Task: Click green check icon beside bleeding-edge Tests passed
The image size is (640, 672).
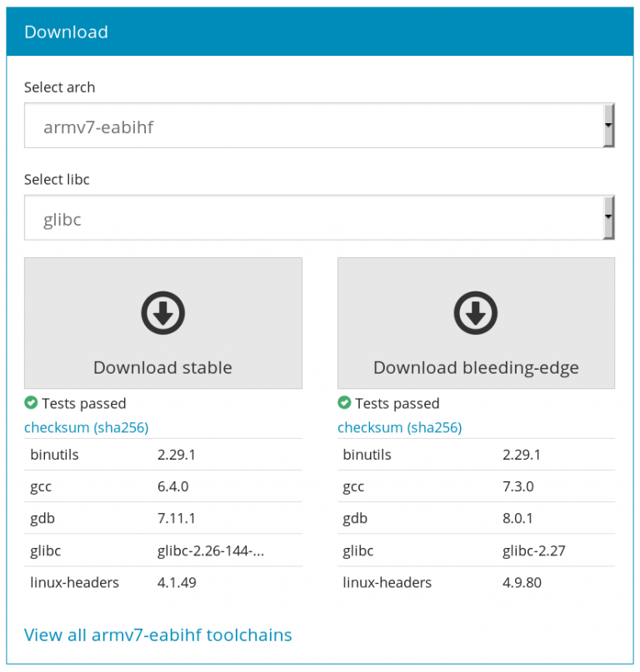Action: tap(344, 403)
